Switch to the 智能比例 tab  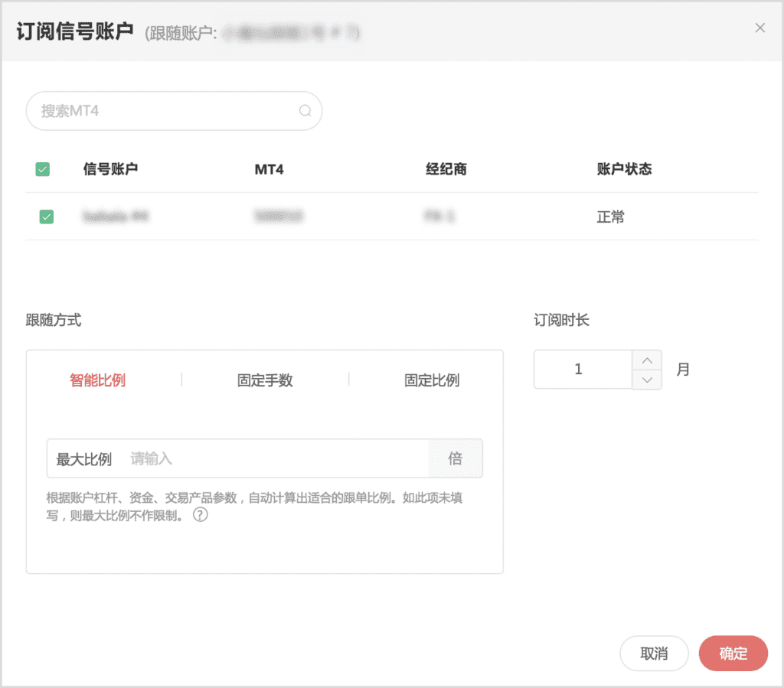[97, 380]
